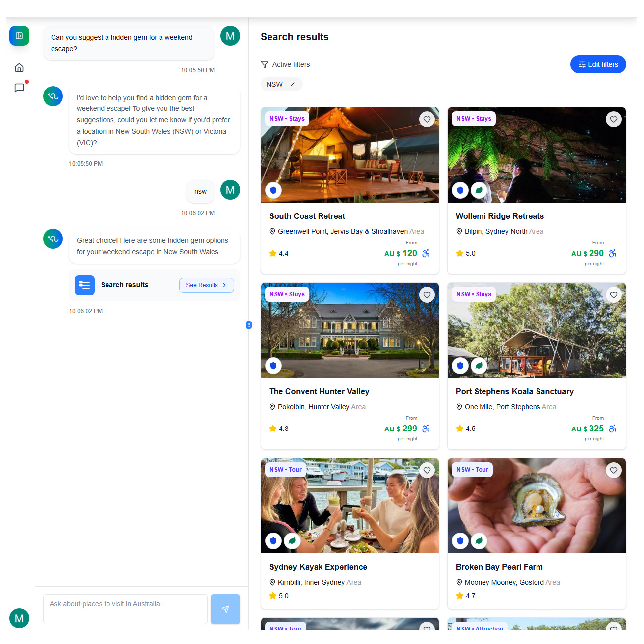The image size is (644, 644).
Task: Click location Kirribilli, Inner Sydney Area
Action: coord(315,582)
